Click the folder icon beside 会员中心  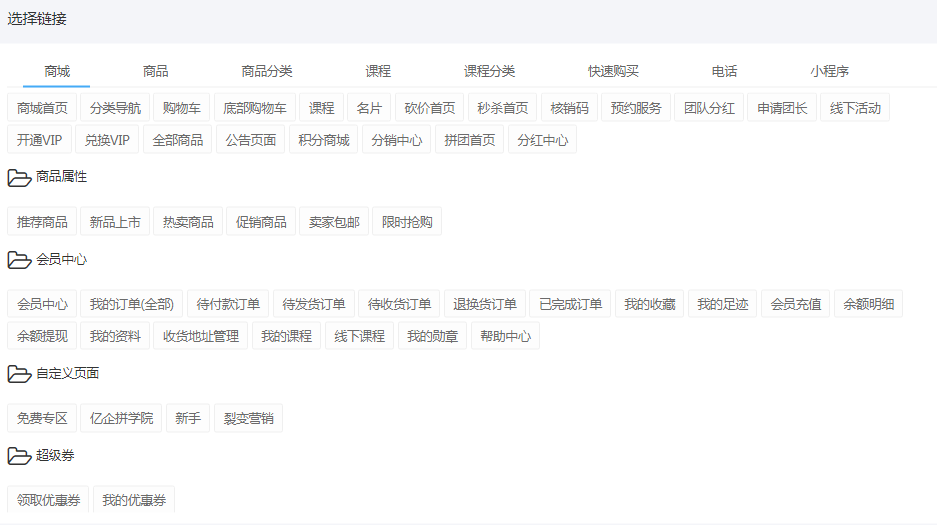pos(19,260)
